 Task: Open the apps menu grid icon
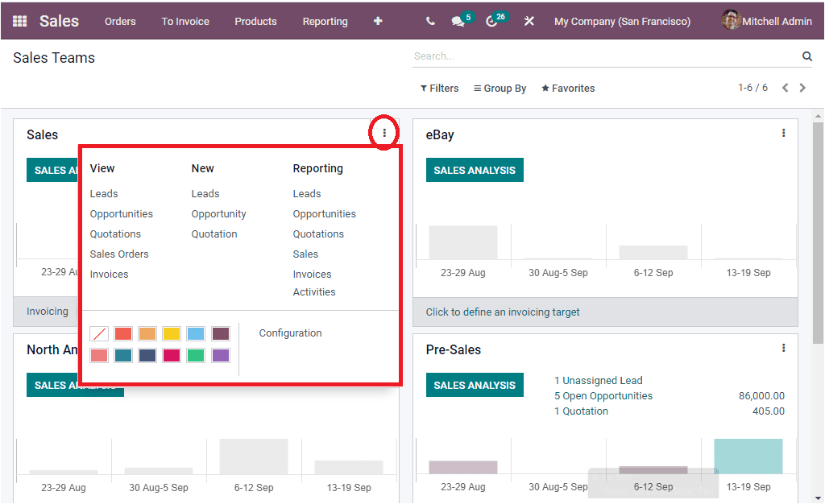[x=19, y=21]
